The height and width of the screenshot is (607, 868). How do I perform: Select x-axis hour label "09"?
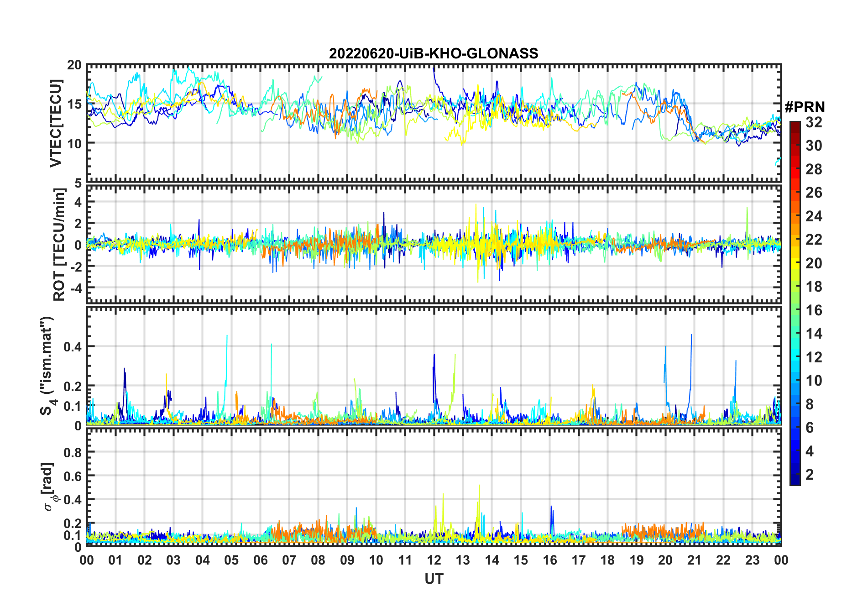347,560
